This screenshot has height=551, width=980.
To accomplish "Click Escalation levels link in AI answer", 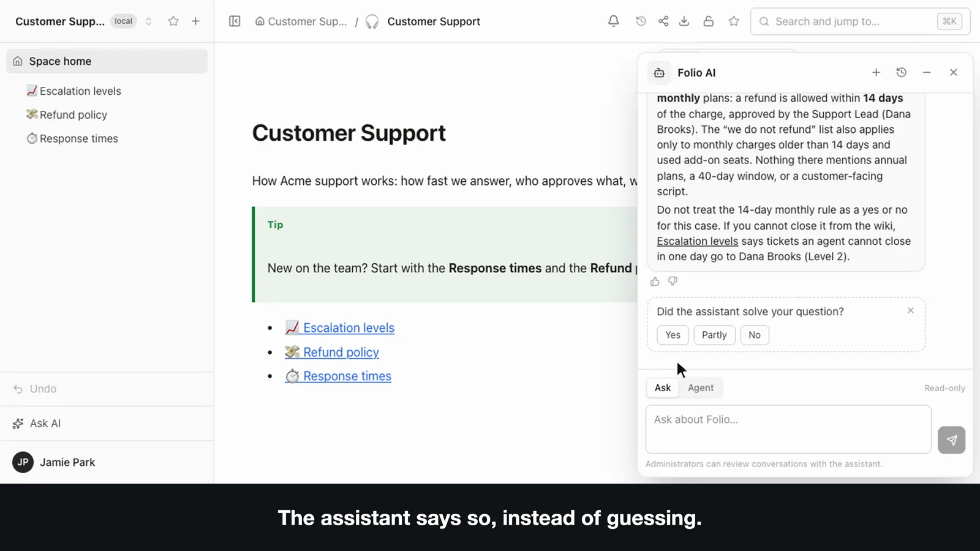I will click(x=697, y=241).
